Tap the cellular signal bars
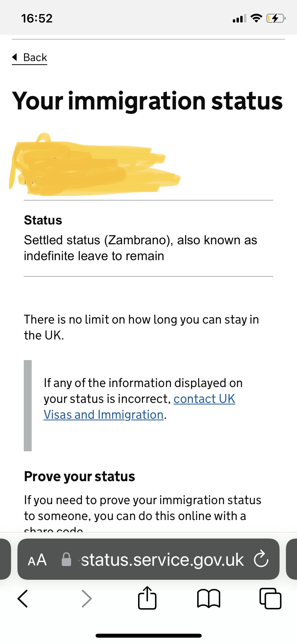Viewport: 297px width, 644px height. pos(239,19)
